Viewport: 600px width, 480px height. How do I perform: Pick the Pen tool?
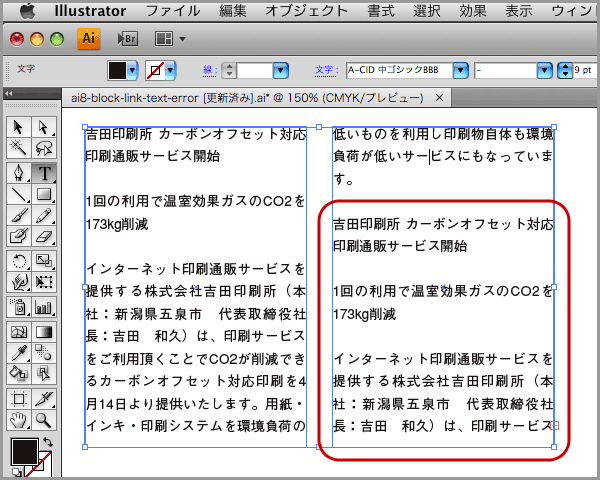[18, 173]
